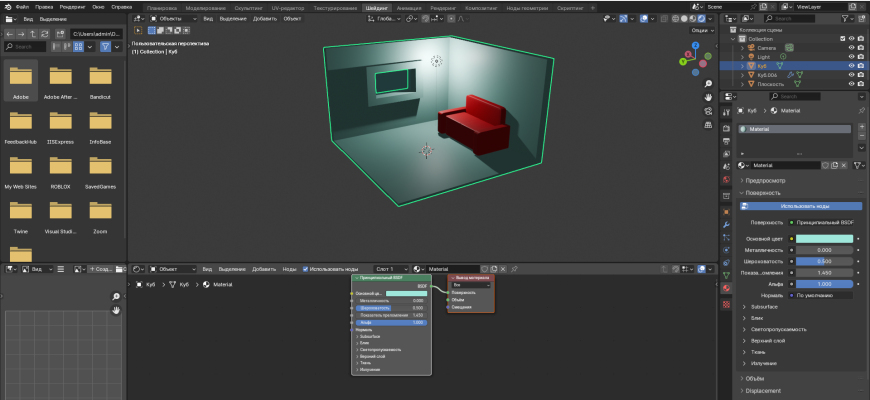Open the "Моделирование" workspace tab

coord(205,6)
